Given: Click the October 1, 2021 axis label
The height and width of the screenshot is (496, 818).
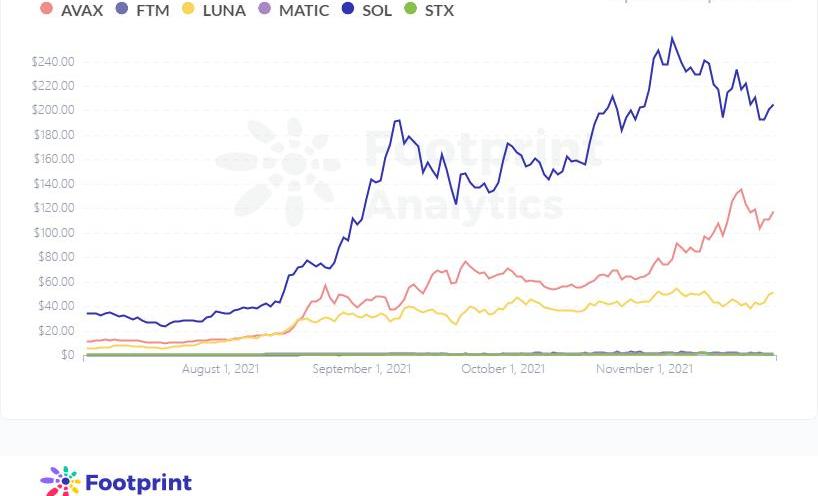Looking at the screenshot, I should [503, 369].
